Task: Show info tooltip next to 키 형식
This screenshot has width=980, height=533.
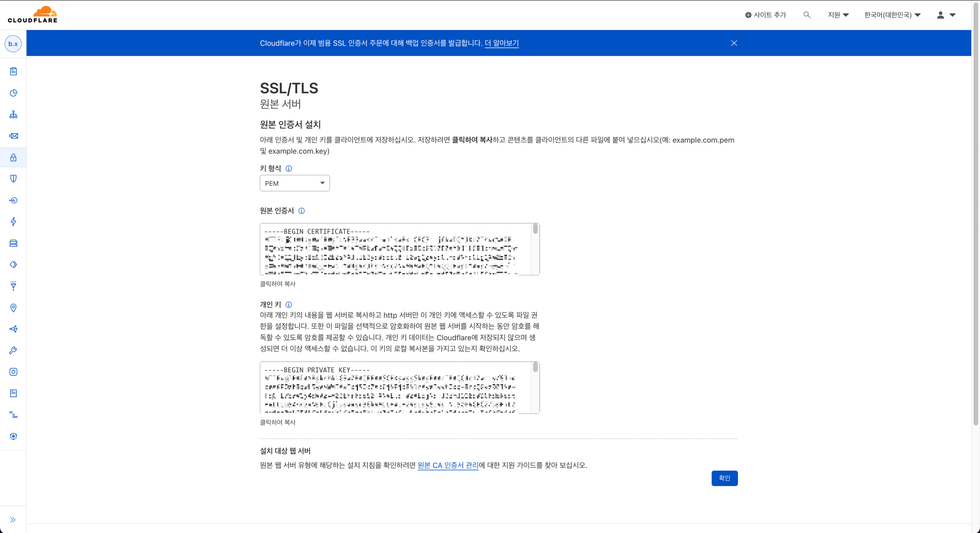Action: (x=289, y=169)
